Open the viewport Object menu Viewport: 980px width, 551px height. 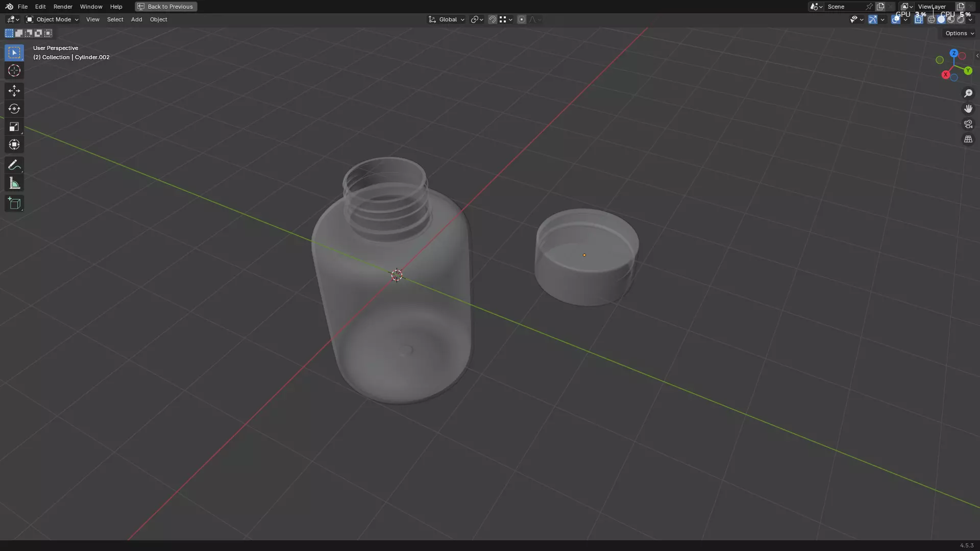158,19
